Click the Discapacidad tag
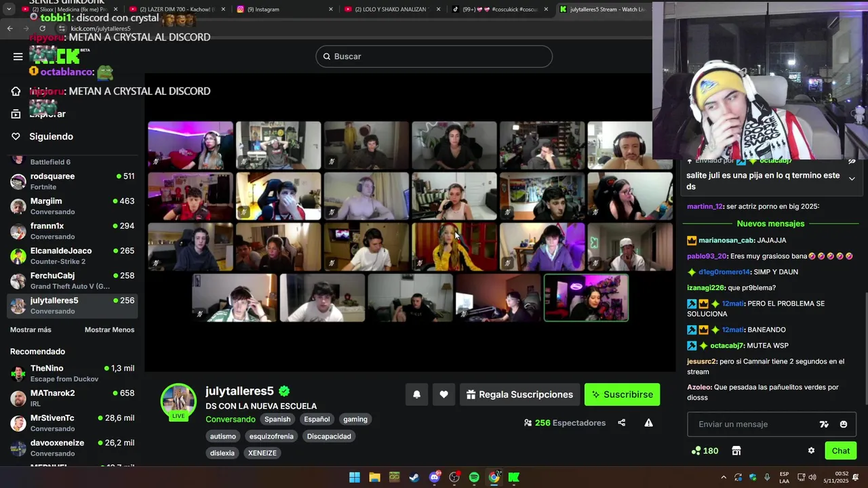 pyautogui.click(x=329, y=436)
